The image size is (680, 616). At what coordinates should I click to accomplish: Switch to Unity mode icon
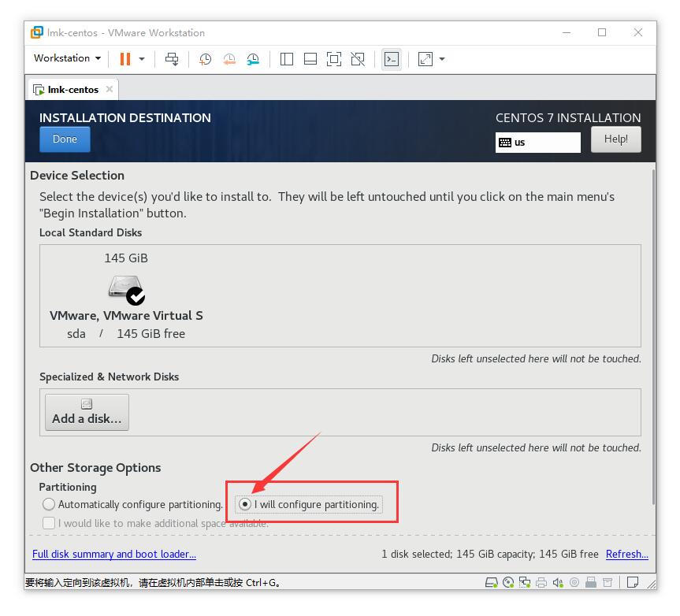358,59
